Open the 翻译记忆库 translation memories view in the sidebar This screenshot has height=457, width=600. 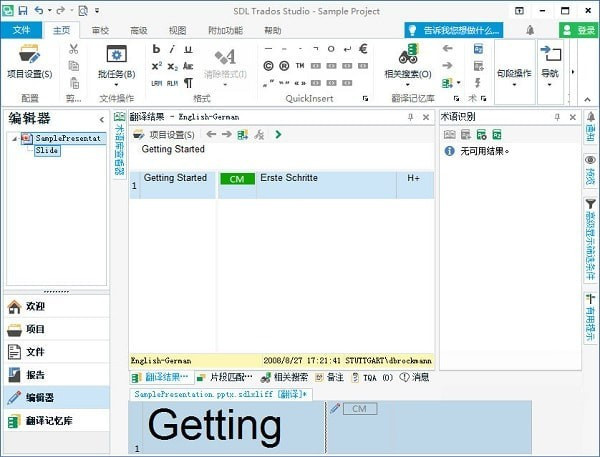tap(57, 421)
